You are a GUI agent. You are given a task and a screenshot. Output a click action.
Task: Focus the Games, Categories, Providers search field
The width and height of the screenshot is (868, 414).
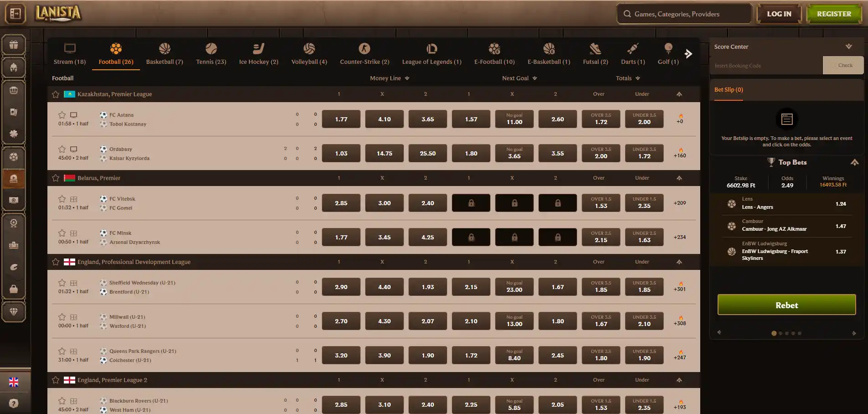tap(684, 14)
